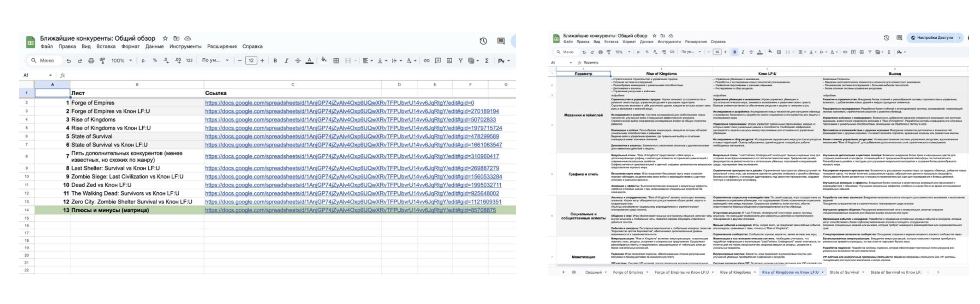This screenshot has height=304, width=980.
Task: Toggle strikethrough in the comparison spreadsheet
Action: (751, 52)
